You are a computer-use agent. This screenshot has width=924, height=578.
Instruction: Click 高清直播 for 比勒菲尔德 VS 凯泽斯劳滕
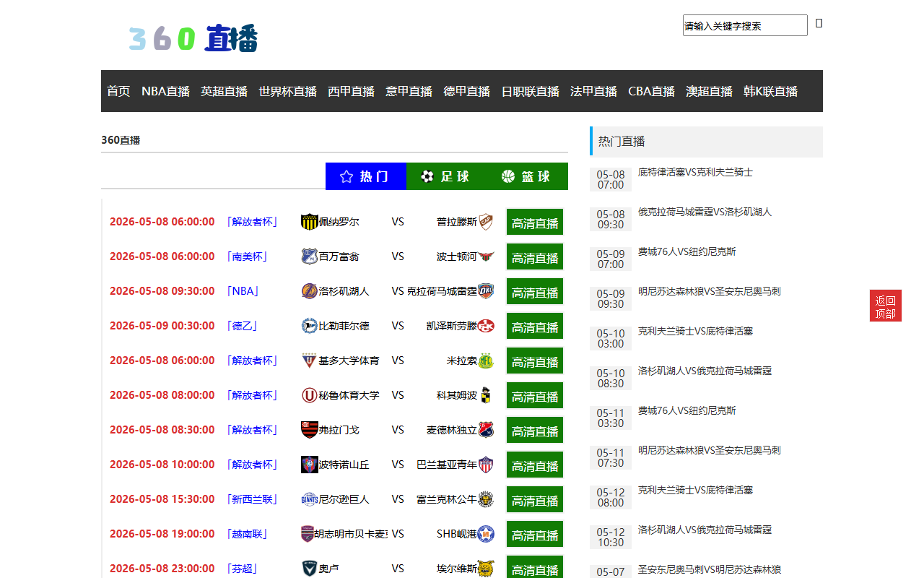[535, 327]
